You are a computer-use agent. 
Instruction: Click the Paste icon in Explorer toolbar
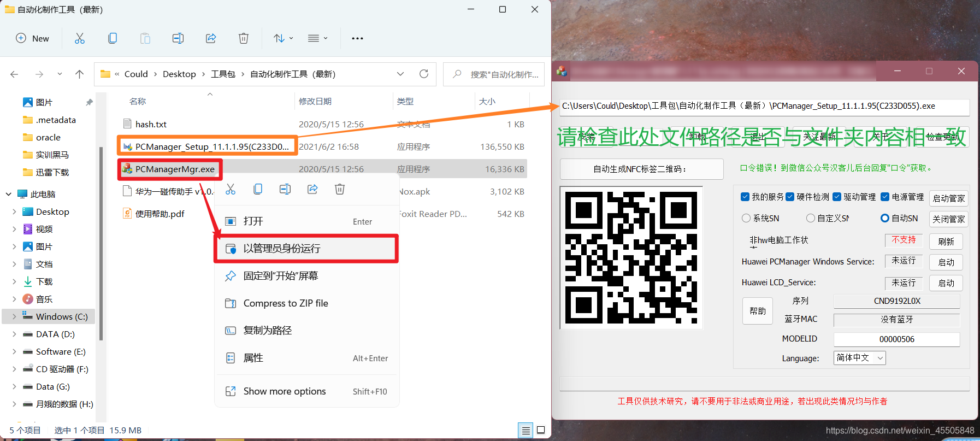point(145,38)
